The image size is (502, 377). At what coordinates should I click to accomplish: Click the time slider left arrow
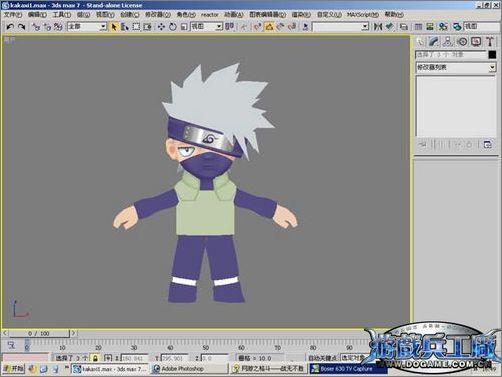[x=5, y=333]
